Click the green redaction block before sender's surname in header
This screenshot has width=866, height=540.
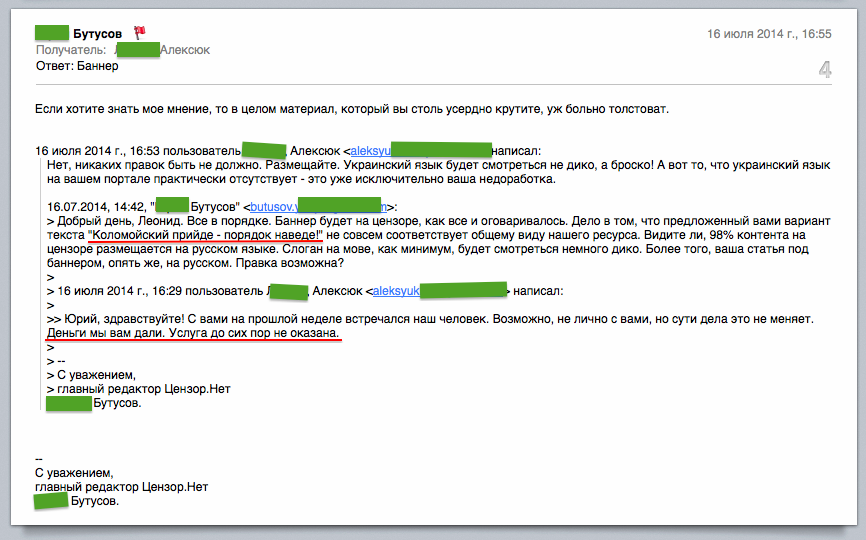[x=51, y=33]
